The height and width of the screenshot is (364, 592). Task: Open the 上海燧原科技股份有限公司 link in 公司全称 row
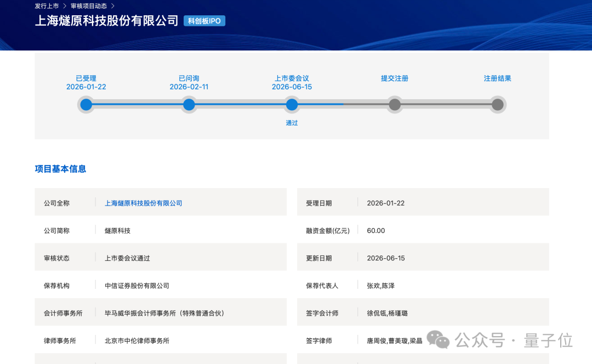(144, 203)
